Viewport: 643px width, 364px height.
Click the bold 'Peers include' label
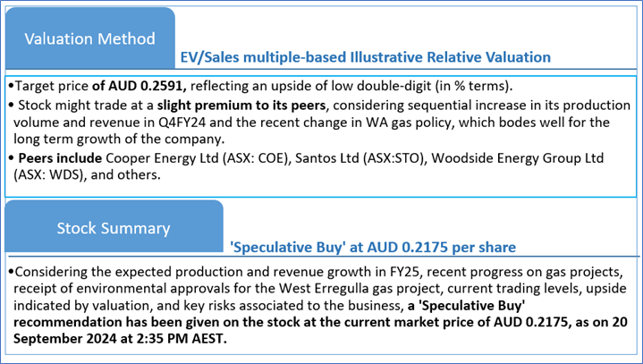59,157
